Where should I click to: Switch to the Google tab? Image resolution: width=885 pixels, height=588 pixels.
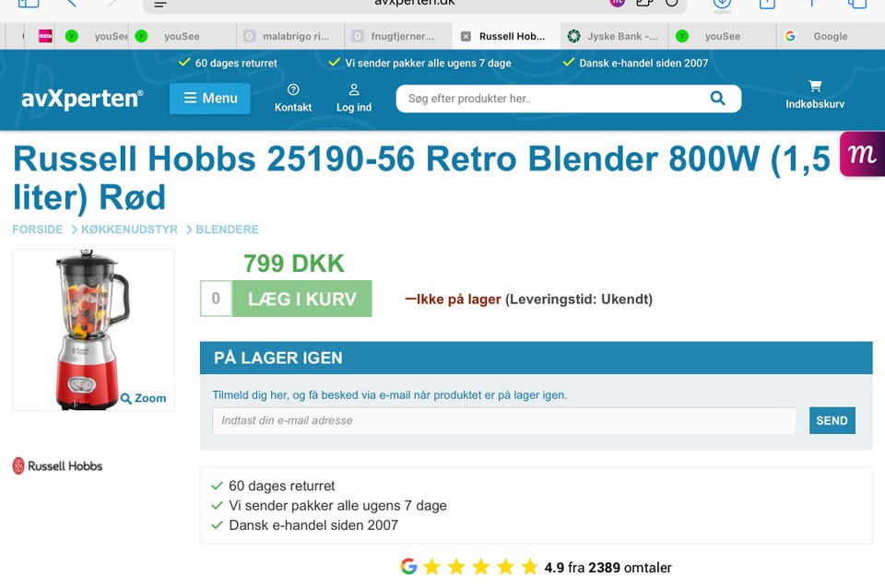point(831,36)
